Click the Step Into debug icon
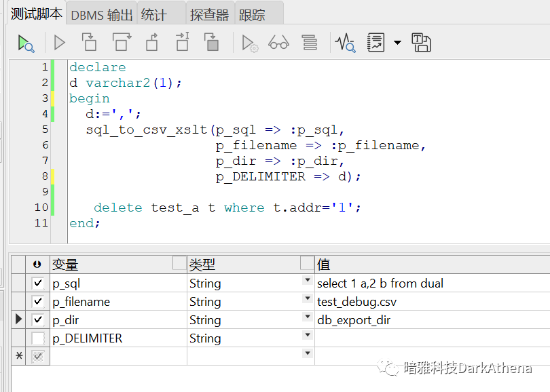The width and height of the screenshot is (550, 392). point(90,43)
